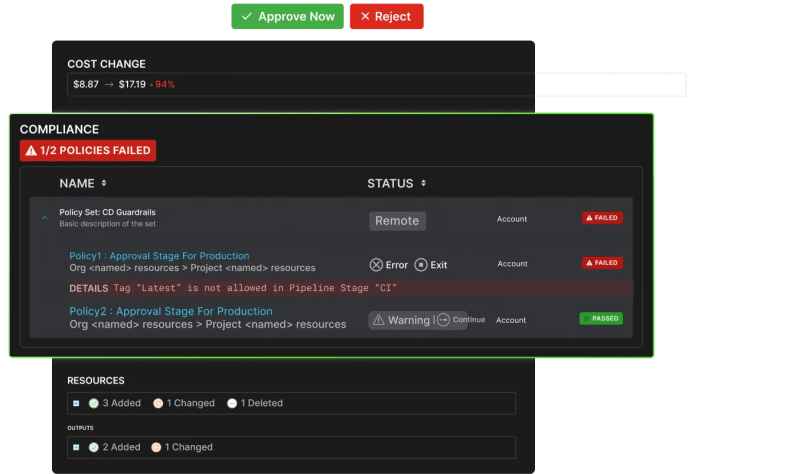Collapse the Policy Set: CD Guardrails row
The image size is (799, 474).
pyautogui.click(x=45, y=218)
